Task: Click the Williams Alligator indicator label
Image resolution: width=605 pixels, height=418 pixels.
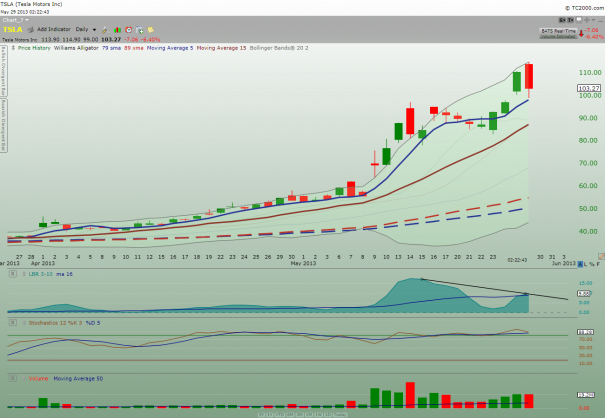Action: coord(76,48)
